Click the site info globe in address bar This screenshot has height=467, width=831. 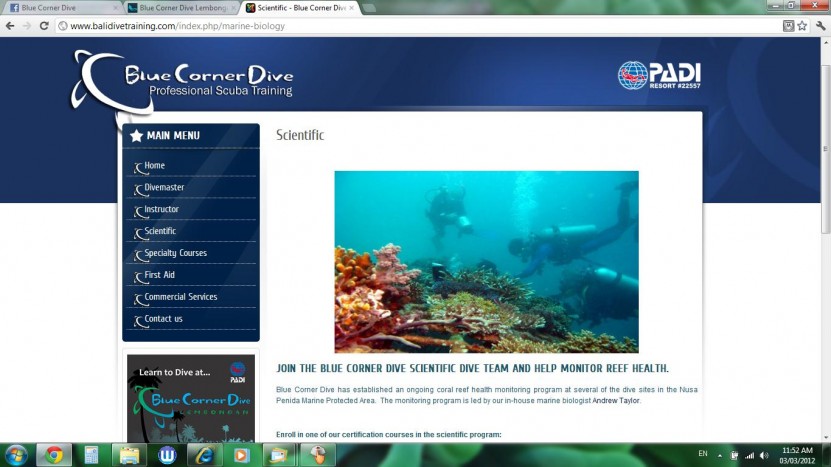(63, 26)
